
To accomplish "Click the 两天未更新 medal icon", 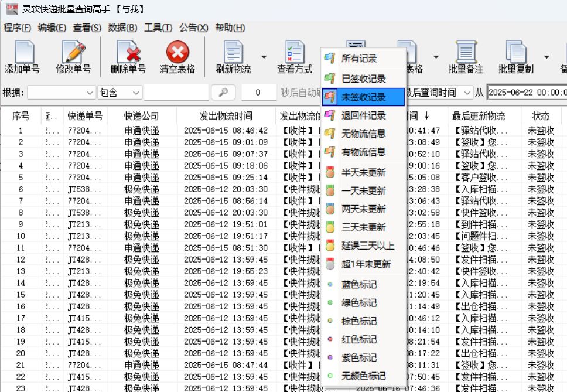I will pos(330,209).
